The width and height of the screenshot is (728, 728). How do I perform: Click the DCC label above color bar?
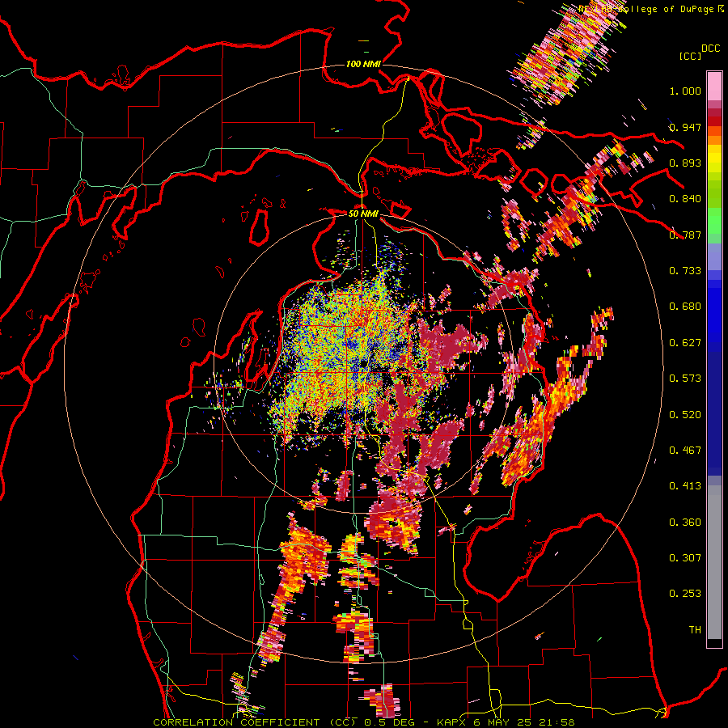[710, 49]
